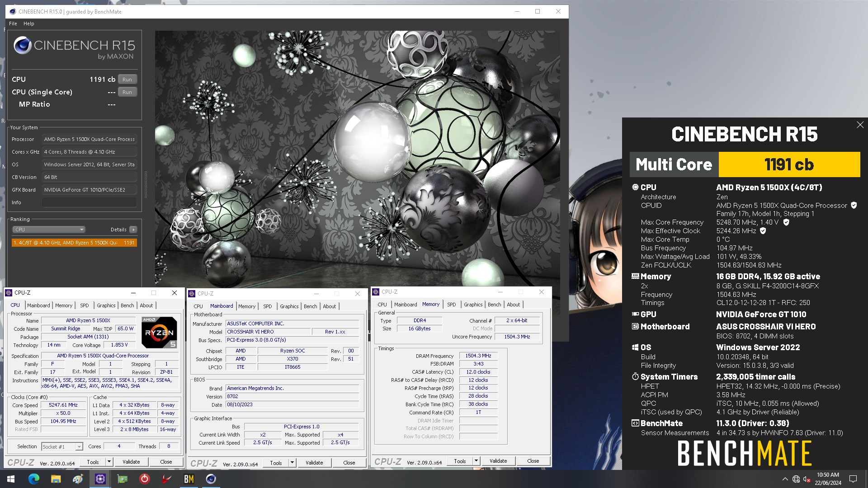
Task: Click the verified shield beside Max Core Frequency
Action: pyautogui.click(x=786, y=222)
